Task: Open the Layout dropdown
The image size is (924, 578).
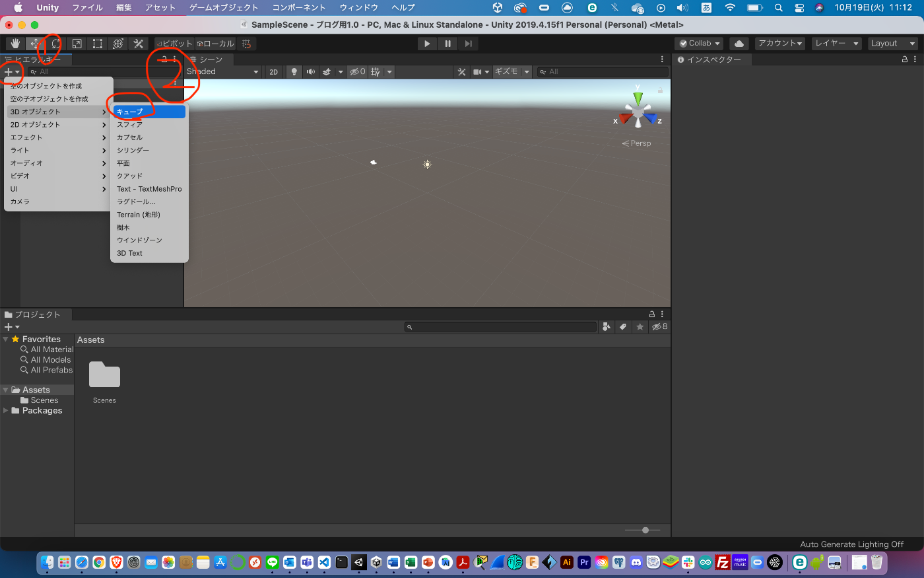Action: (x=892, y=44)
